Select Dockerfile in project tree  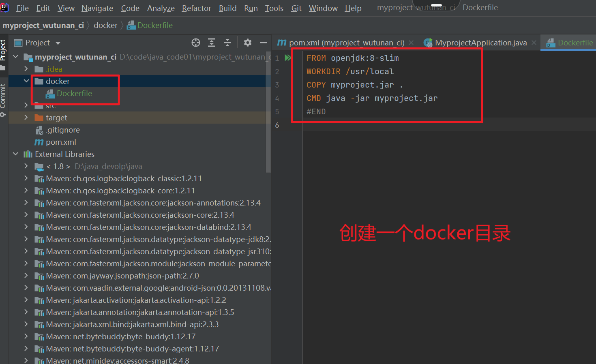[x=74, y=94]
